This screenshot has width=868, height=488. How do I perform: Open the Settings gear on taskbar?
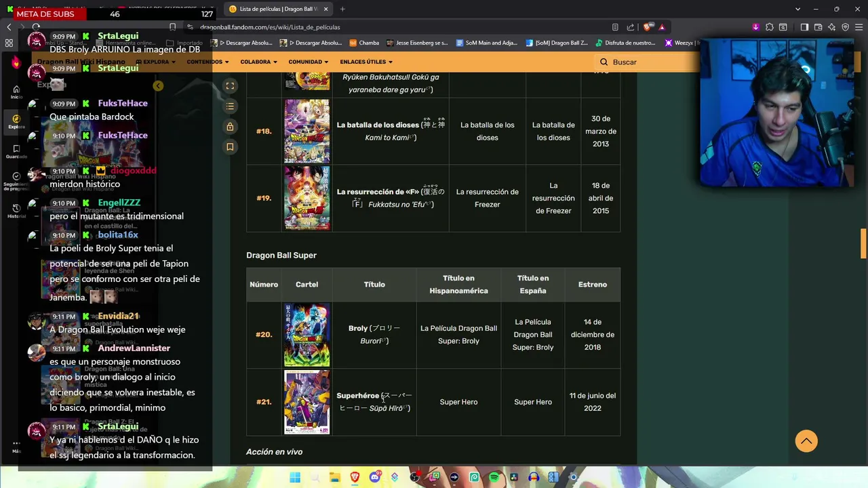click(574, 478)
